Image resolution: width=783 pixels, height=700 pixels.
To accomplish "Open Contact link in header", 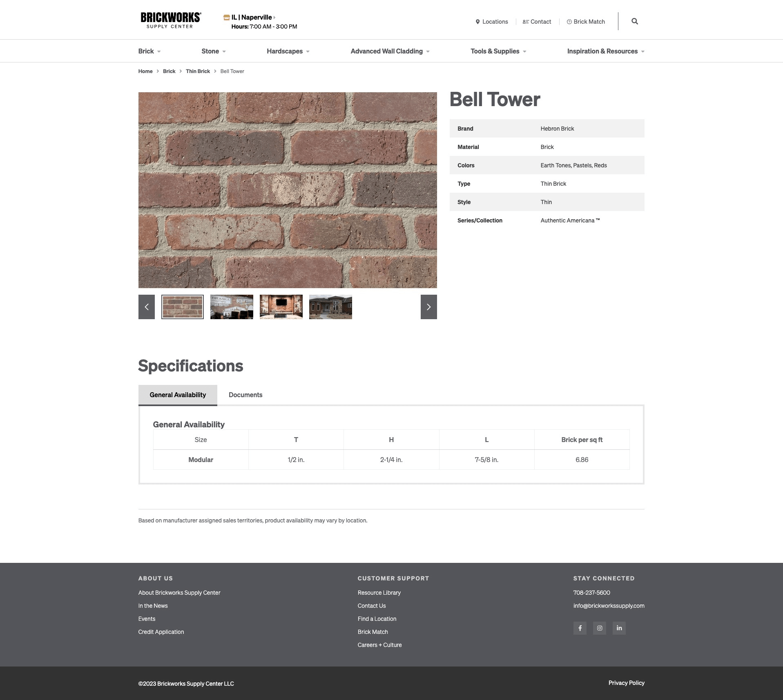I will pos(537,22).
